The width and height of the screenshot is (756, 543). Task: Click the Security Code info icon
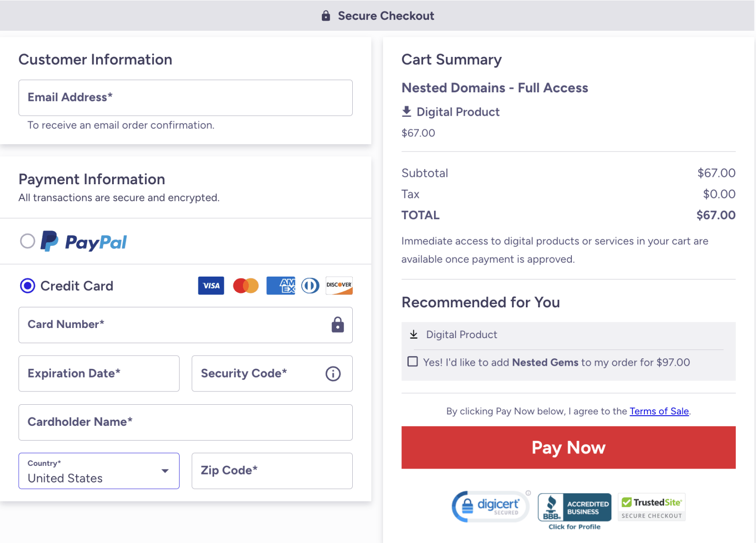[x=333, y=373]
